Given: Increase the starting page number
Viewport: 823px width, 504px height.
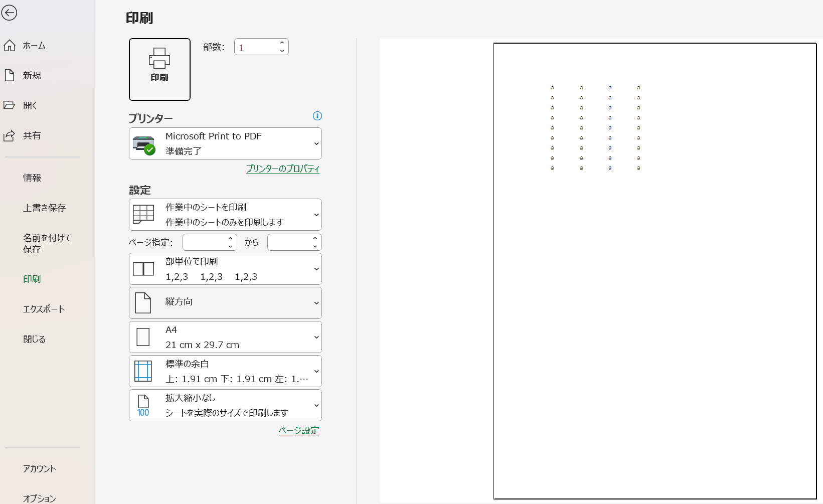Looking at the screenshot, I should pos(230,239).
